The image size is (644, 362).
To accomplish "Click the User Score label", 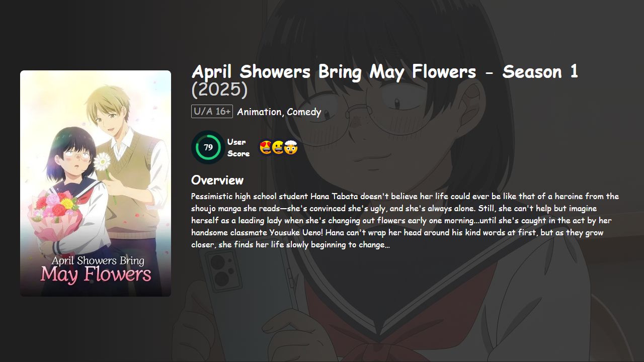I will click(x=237, y=147).
